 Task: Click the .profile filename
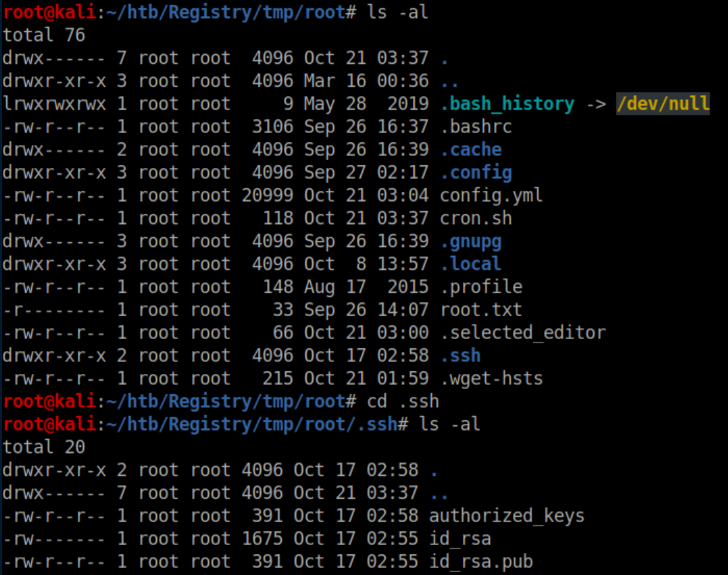pos(481,287)
